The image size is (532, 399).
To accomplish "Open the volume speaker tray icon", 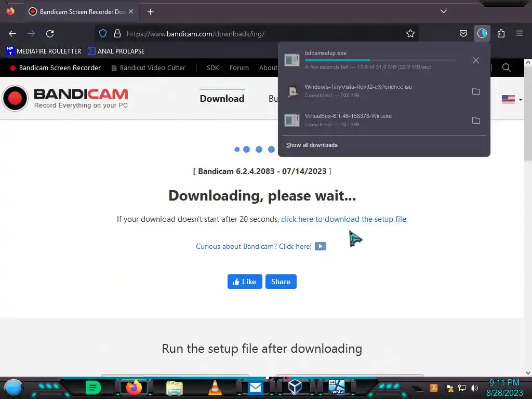I will point(474,388).
